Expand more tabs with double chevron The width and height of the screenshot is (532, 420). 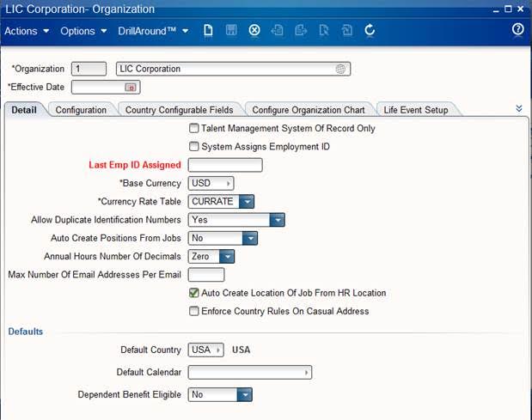[x=519, y=108]
